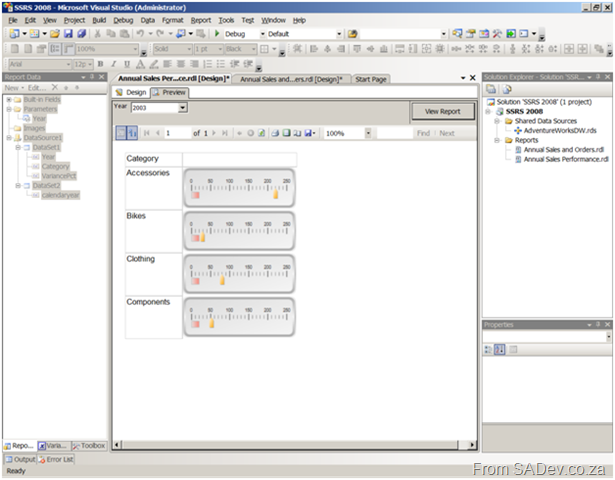Click the Export save icon in report viewer
615x480 pixels.
point(310,133)
